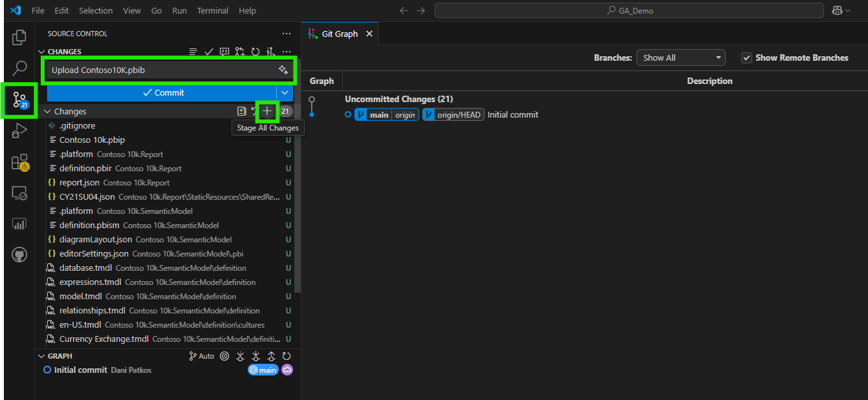This screenshot has width=868, height=400.
Task: Open the Run and Debug view
Action: [19, 131]
